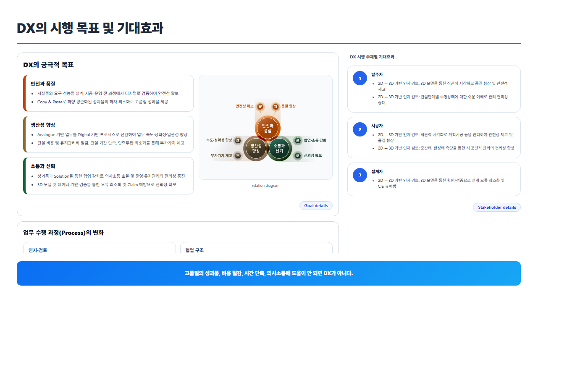Screen dimensions: 588x378
Task: Click the 협업·소통 강화 diagram icon
Action: pos(298,140)
